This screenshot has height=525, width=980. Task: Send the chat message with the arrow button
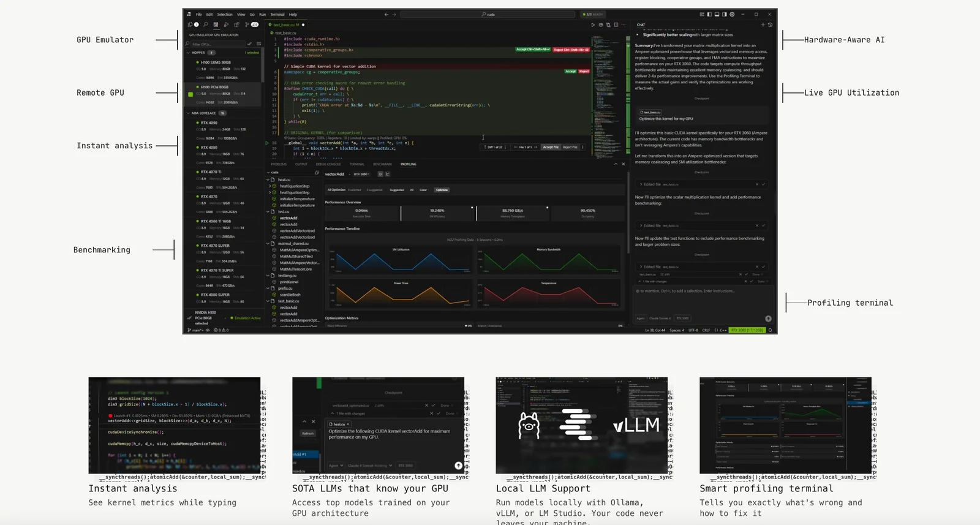768,319
